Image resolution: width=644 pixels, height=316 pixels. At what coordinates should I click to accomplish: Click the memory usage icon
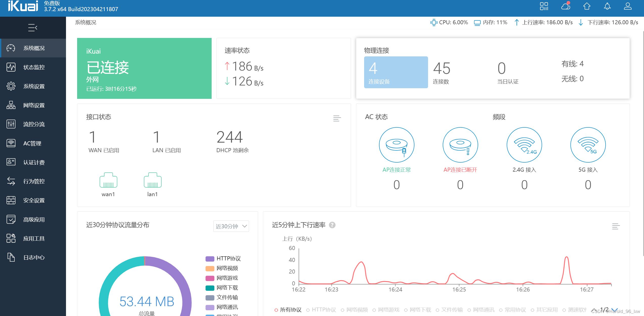click(x=477, y=23)
